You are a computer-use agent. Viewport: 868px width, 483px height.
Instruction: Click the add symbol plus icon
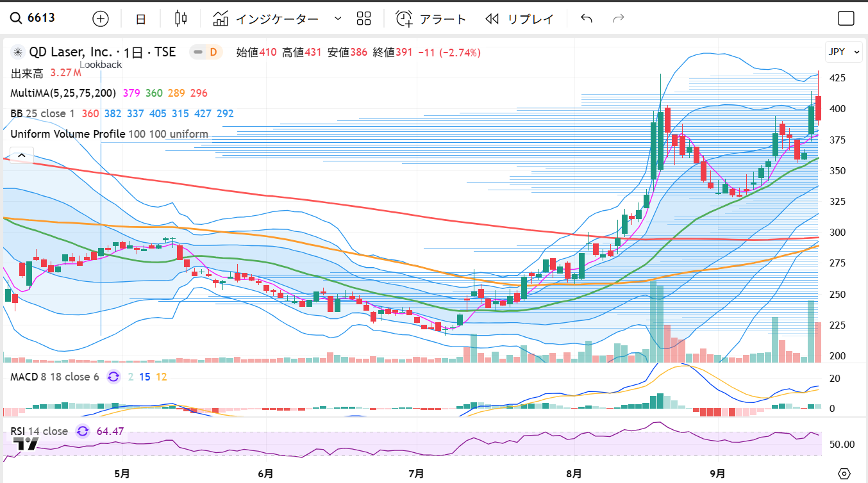click(101, 19)
